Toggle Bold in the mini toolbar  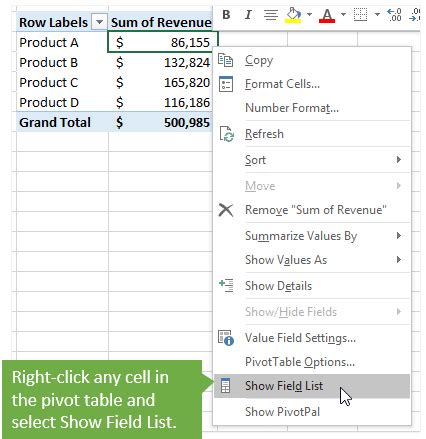[x=226, y=15]
